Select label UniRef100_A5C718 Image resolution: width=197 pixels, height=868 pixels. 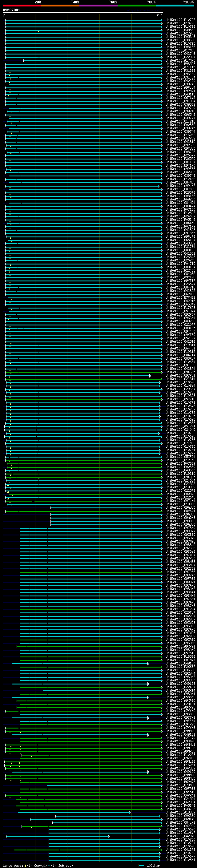click(180, 399)
